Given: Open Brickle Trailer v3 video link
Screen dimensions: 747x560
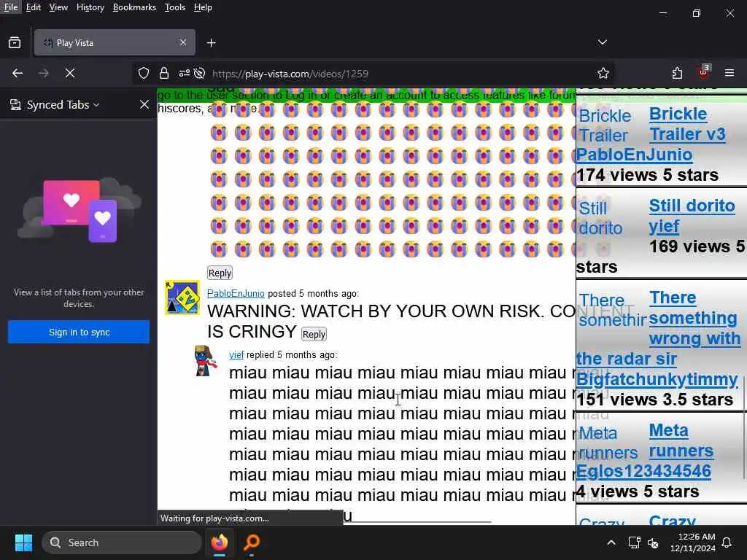Looking at the screenshot, I should coord(687,124).
